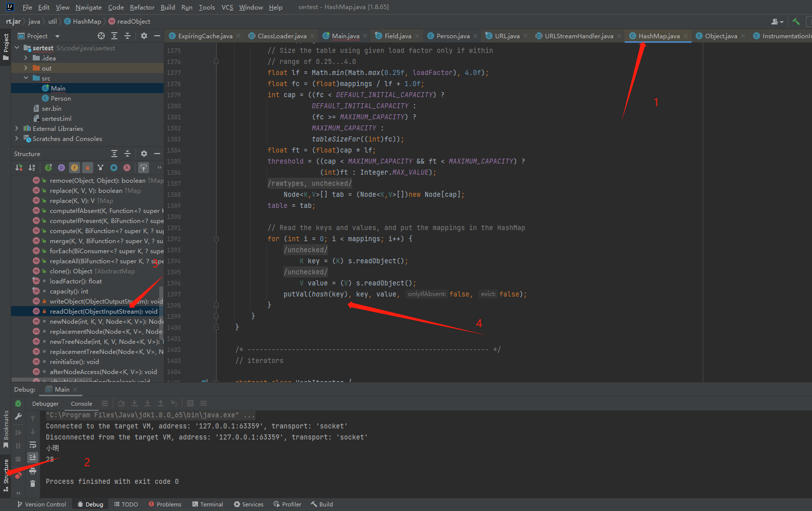Select Person class in project tree
This screenshot has width=812, height=511.
60,98
